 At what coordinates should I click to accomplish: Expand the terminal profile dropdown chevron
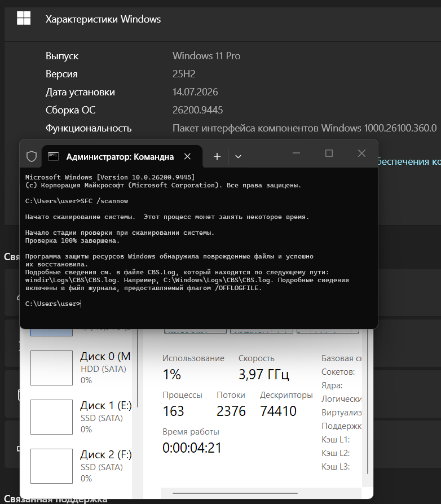238,156
